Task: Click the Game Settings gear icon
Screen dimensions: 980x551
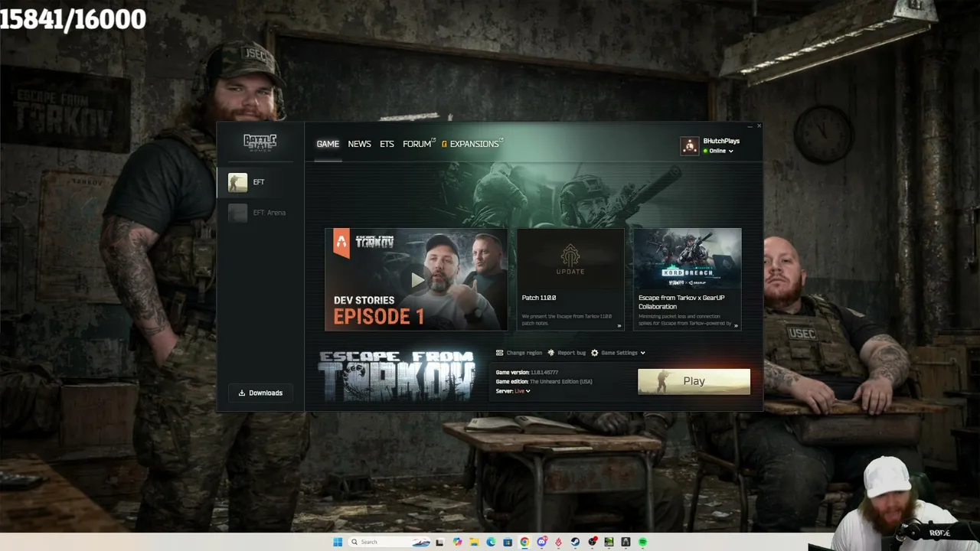Action: click(x=595, y=353)
